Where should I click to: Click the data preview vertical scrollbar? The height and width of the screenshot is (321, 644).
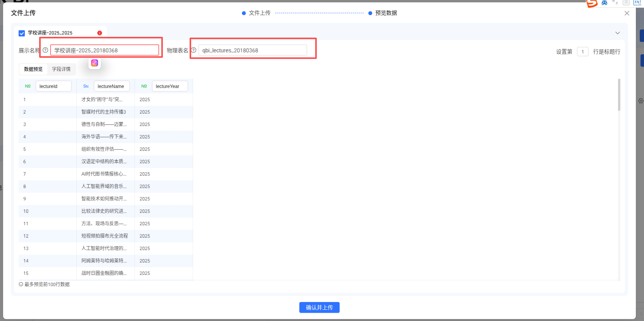coord(619,95)
